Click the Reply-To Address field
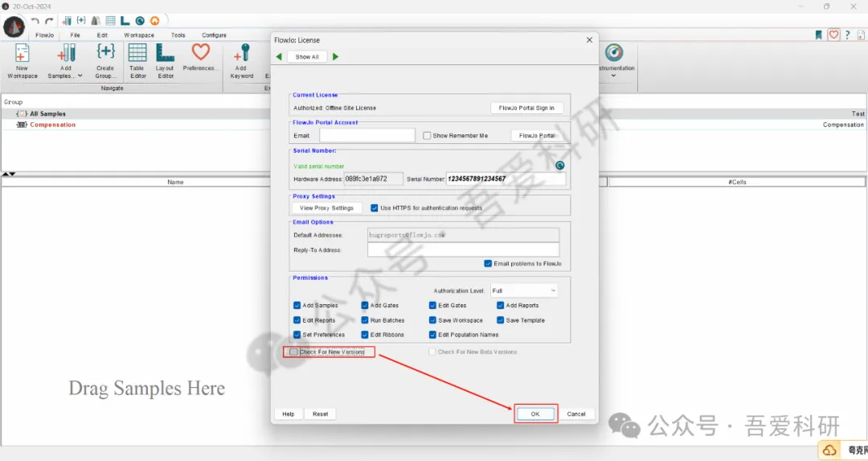This screenshot has height=461, width=868. click(x=464, y=250)
